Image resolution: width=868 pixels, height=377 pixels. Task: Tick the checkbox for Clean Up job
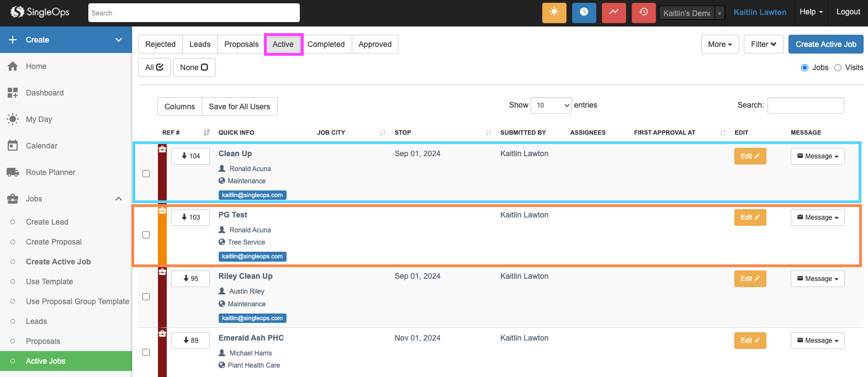(146, 173)
